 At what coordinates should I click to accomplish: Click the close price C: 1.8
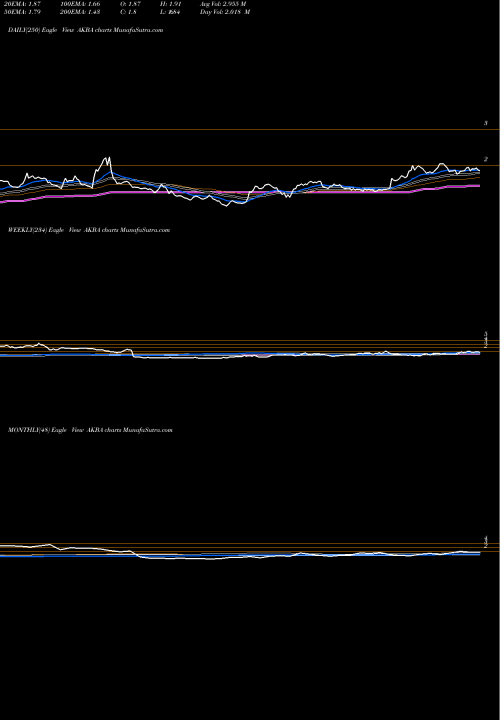coord(128,12)
